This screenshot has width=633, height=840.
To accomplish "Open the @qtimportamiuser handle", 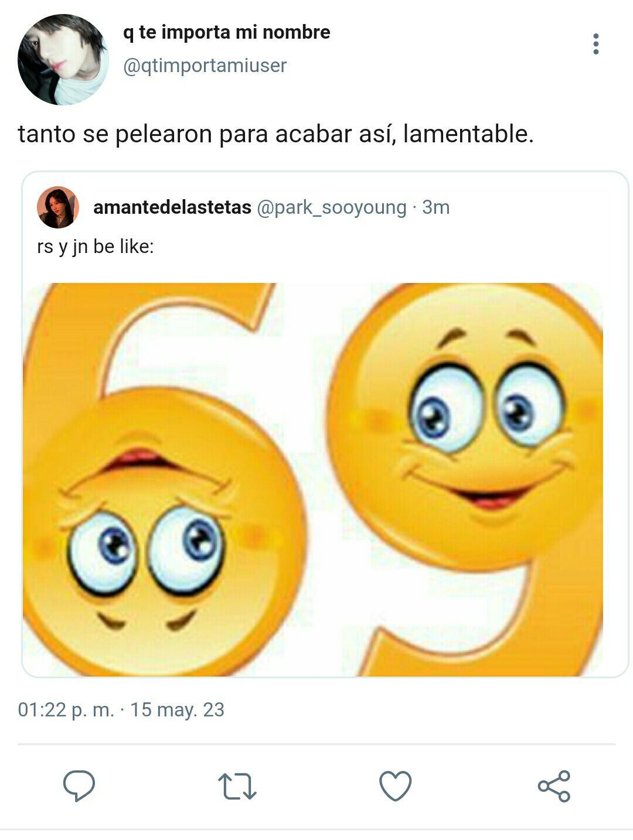I will coord(205,66).
